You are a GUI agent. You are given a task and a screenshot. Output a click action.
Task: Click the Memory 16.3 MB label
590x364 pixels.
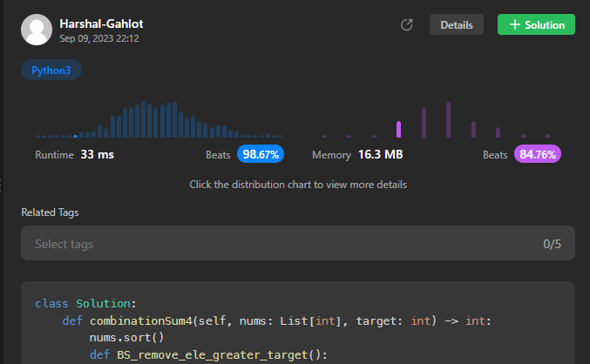pos(357,154)
